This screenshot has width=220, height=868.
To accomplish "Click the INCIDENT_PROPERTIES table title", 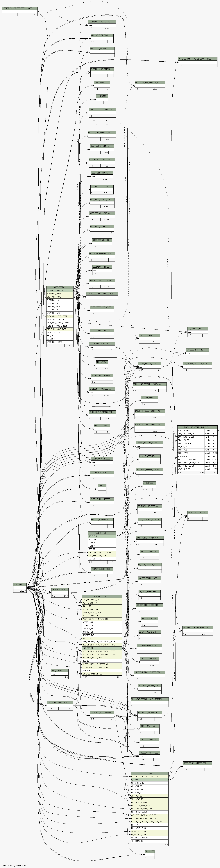I will [150, 713].
